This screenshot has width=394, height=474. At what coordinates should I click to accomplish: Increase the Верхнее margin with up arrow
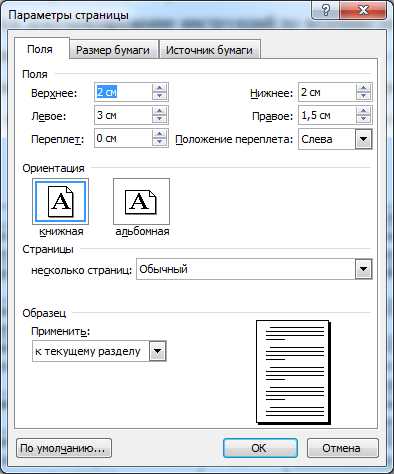click(x=160, y=88)
